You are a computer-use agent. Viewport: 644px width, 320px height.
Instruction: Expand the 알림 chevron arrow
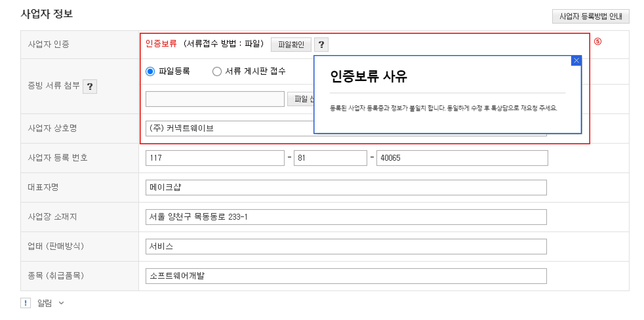tap(61, 303)
